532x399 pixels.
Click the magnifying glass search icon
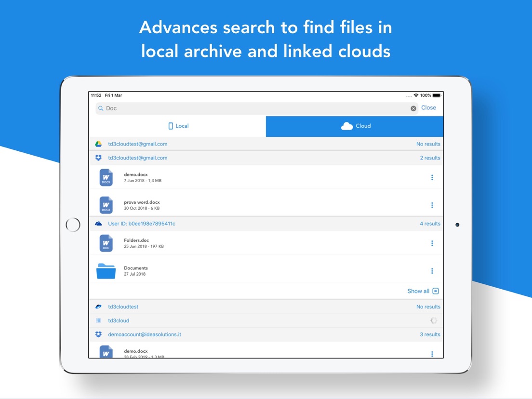point(101,108)
